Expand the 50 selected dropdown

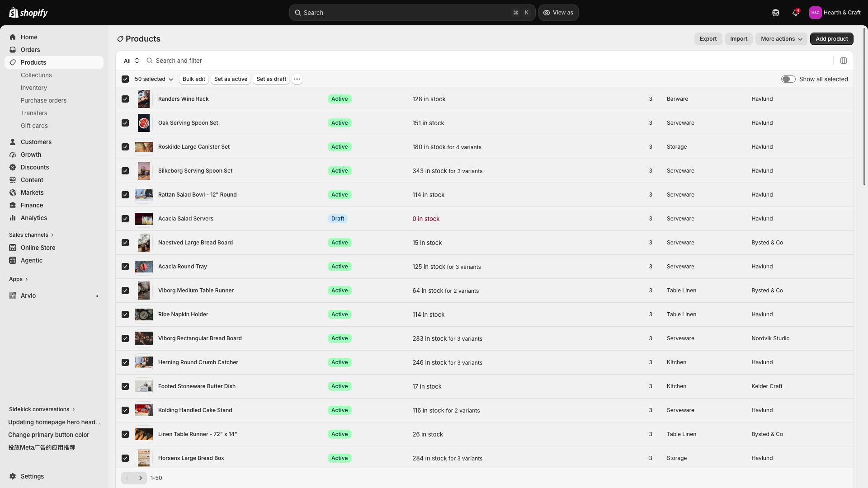(x=154, y=79)
